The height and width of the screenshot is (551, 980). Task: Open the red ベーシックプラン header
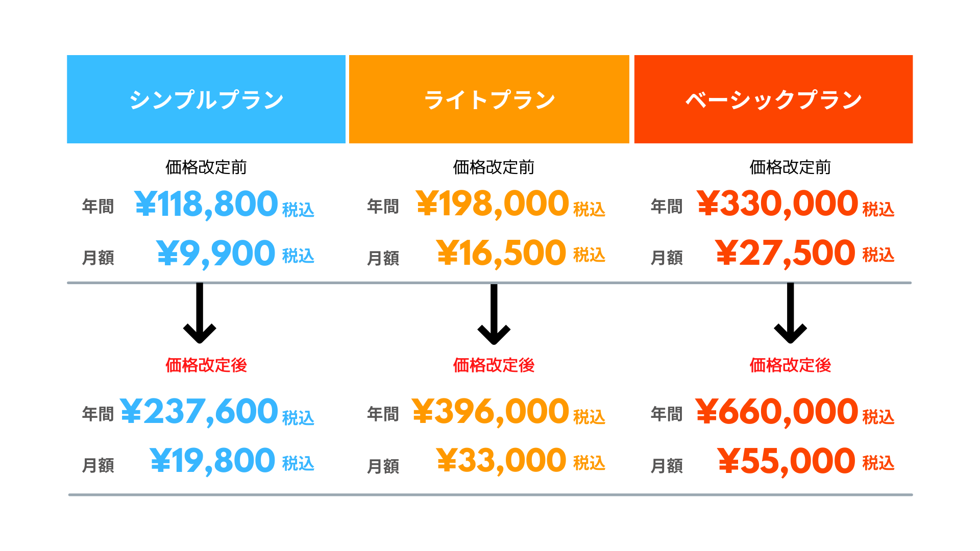[773, 99]
